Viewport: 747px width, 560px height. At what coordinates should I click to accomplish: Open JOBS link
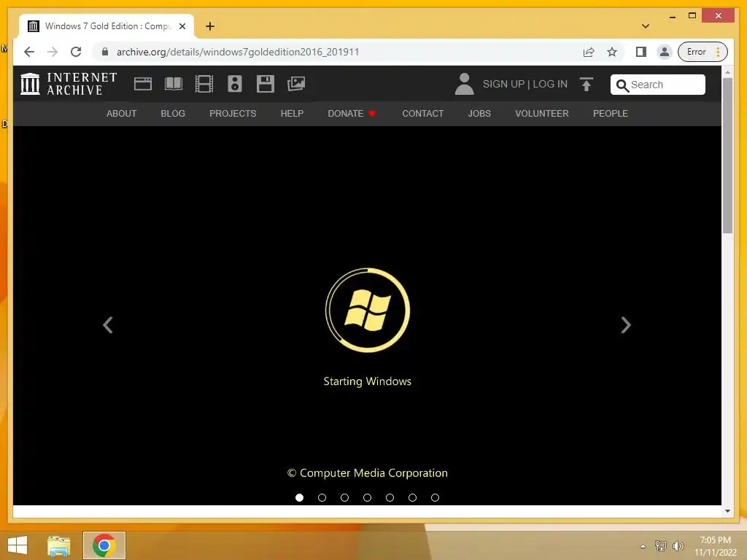(x=479, y=114)
